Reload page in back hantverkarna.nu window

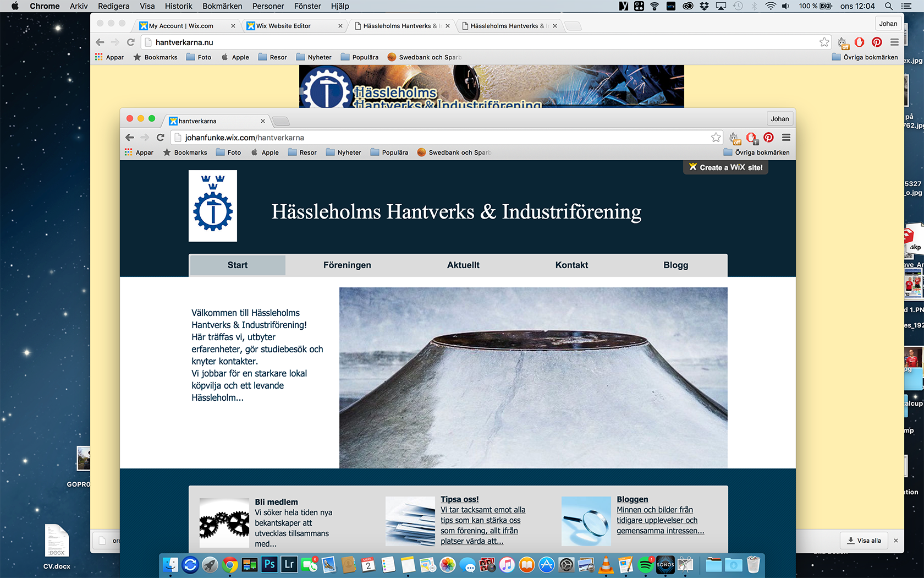click(131, 42)
